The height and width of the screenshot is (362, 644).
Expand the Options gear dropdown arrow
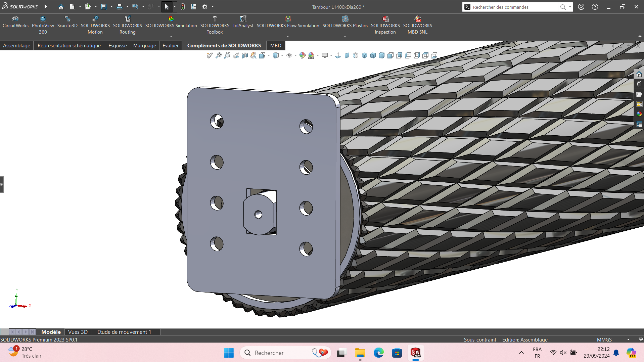[213, 7]
